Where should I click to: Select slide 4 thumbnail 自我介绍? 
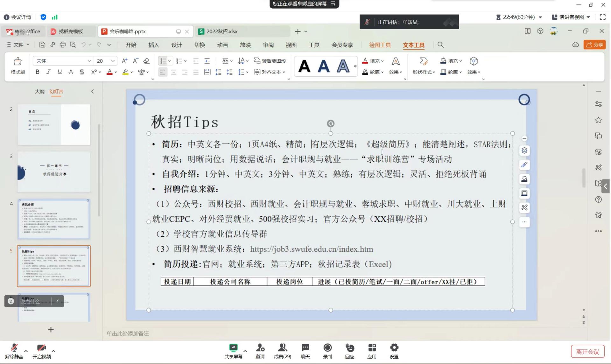[x=53, y=219]
